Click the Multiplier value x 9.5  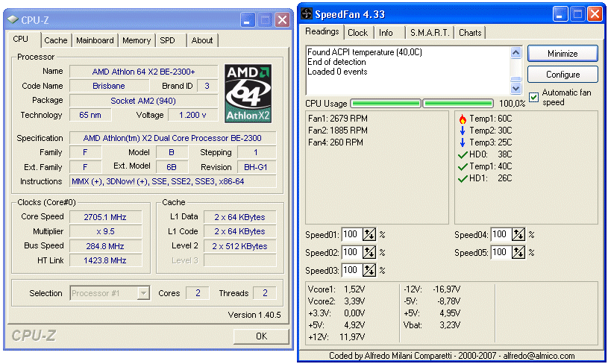(105, 231)
